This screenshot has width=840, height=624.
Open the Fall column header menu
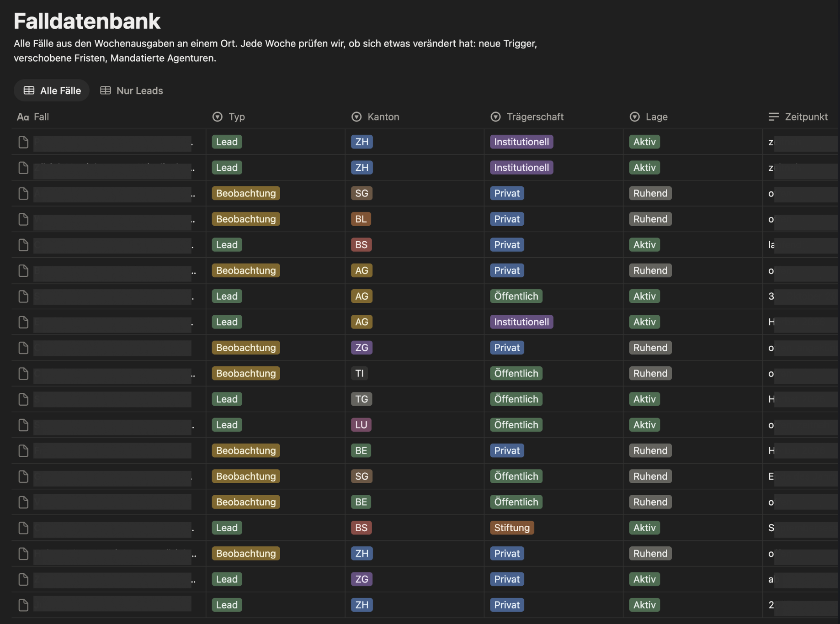click(x=33, y=117)
